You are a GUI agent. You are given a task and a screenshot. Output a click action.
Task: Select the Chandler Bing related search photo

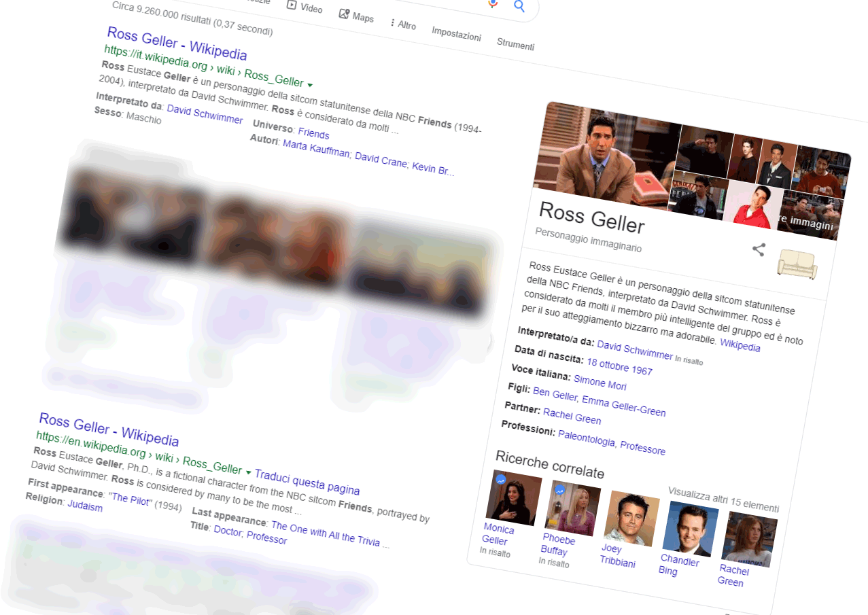pyautogui.click(x=690, y=529)
